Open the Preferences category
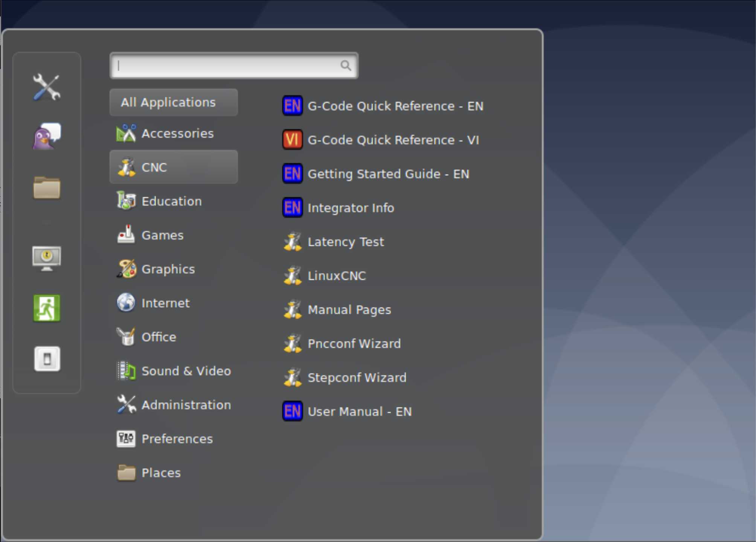The height and width of the screenshot is (542, 756). point(177,439)
